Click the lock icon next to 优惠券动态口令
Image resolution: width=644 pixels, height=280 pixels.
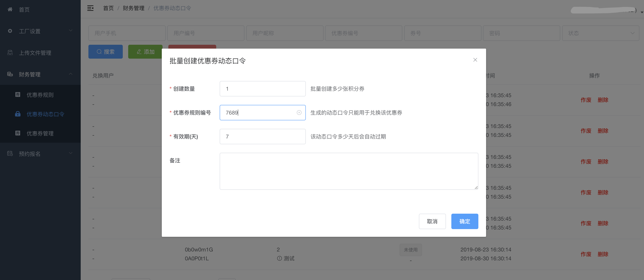(x=18, y=114)
